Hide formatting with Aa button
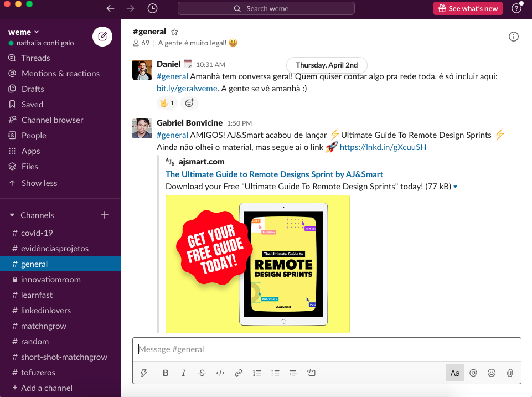Image resolution: width=532 pixels, height=397 pixels. click(455, 373)
